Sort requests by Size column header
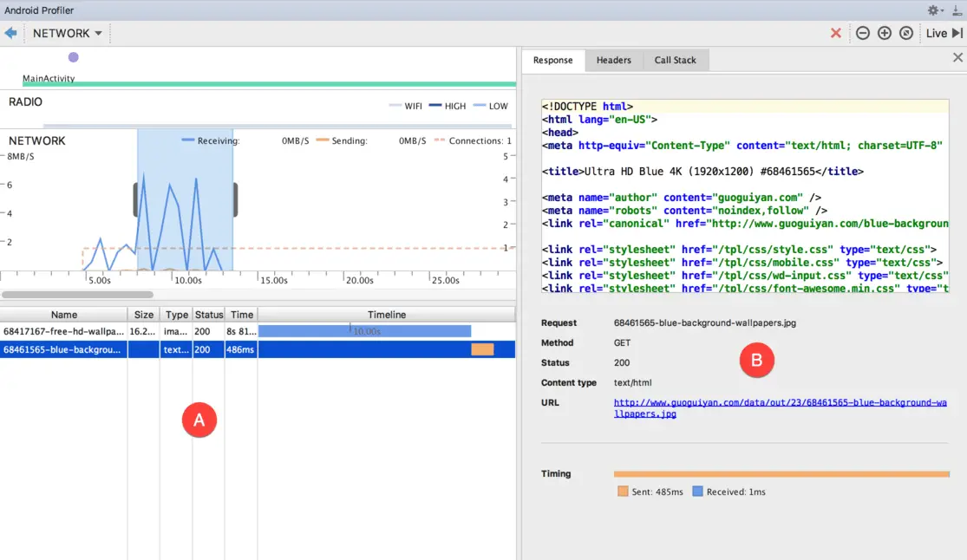This screenshot has height=560, width=967. [x=144, y=315]
